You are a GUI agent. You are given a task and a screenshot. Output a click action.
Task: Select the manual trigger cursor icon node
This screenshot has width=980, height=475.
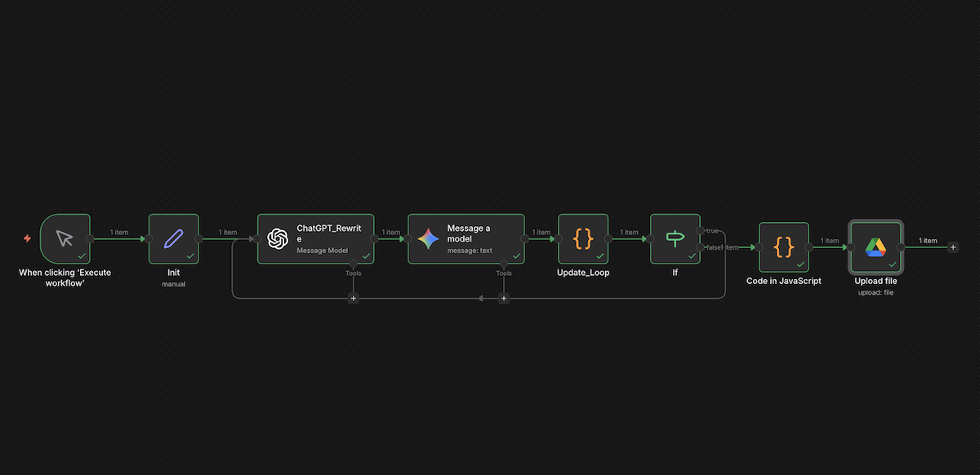point(65,238)
